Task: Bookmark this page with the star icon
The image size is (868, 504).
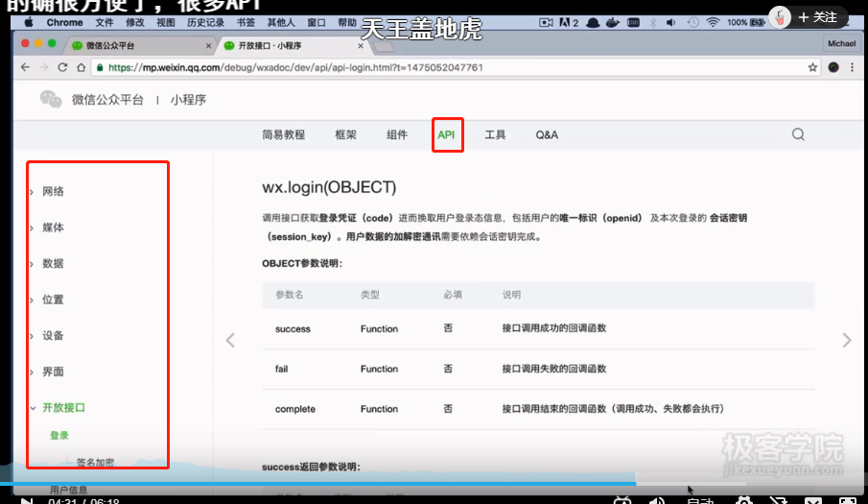Action: [x=812, y=67]
